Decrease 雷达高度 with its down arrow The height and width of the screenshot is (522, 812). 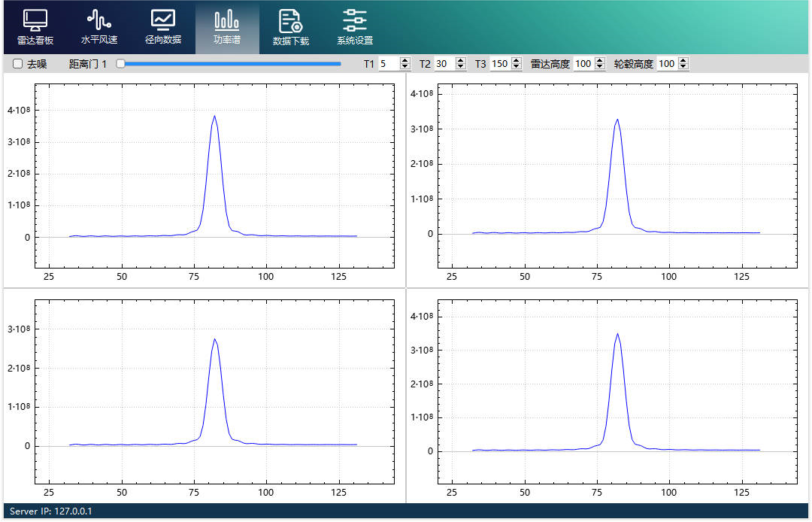pyautogui.click(x=600, y=67)
